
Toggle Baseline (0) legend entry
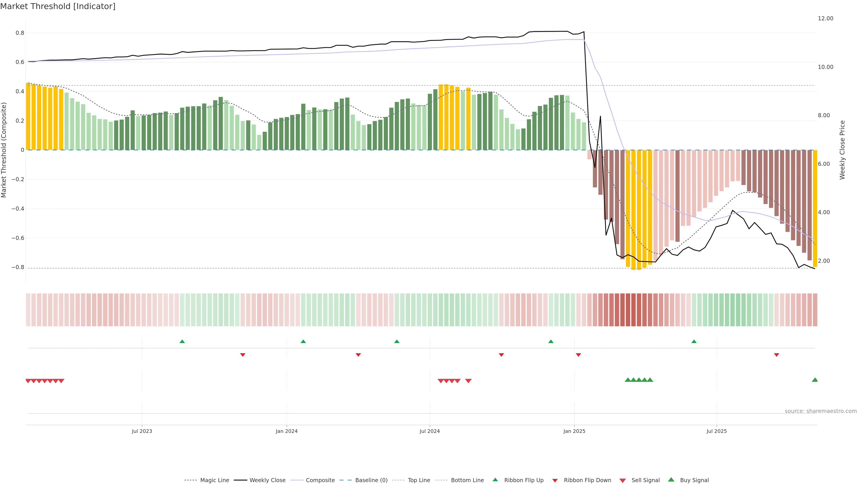[371, 480]
